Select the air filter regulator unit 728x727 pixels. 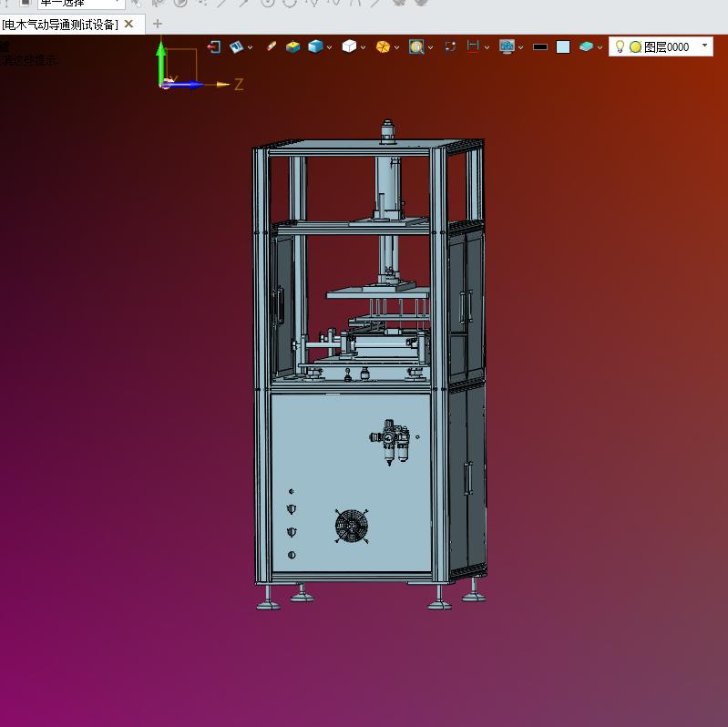(x=391, y=441)
